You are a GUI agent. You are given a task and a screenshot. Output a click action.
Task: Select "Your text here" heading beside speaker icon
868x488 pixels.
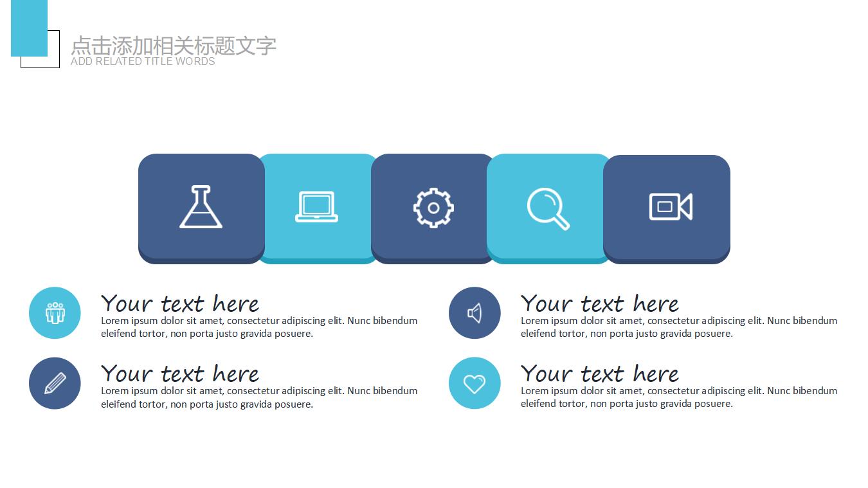(600, 303)
